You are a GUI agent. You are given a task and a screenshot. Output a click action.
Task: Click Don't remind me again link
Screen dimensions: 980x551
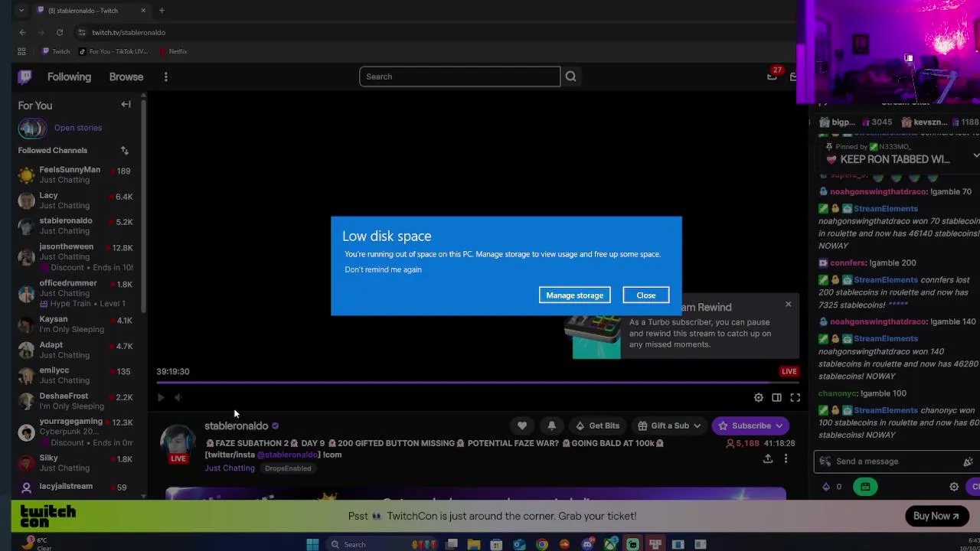[383, 269]
